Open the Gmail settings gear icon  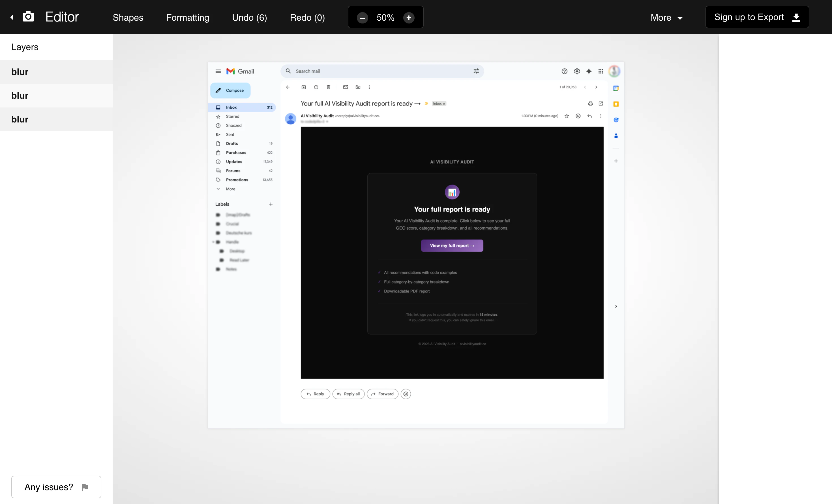[x=577, y=71]
